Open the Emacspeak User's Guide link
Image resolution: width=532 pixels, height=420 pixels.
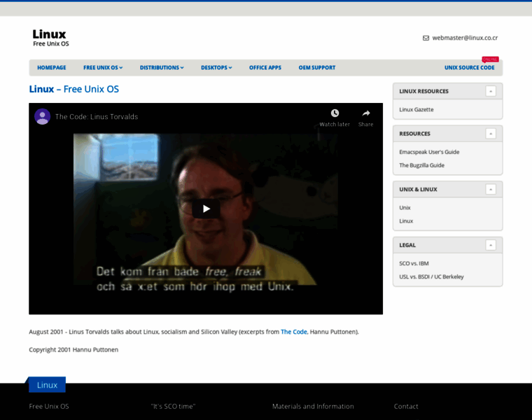429,152
